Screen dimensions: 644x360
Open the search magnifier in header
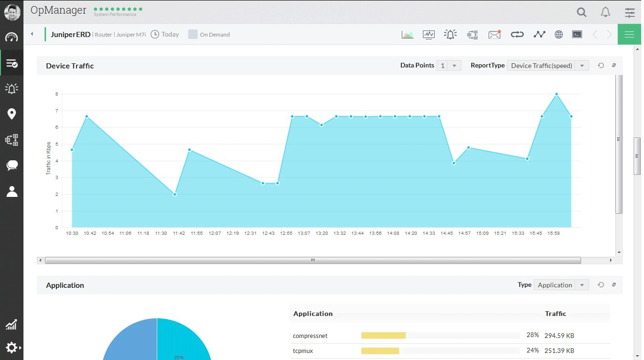(x=582, y=12)
